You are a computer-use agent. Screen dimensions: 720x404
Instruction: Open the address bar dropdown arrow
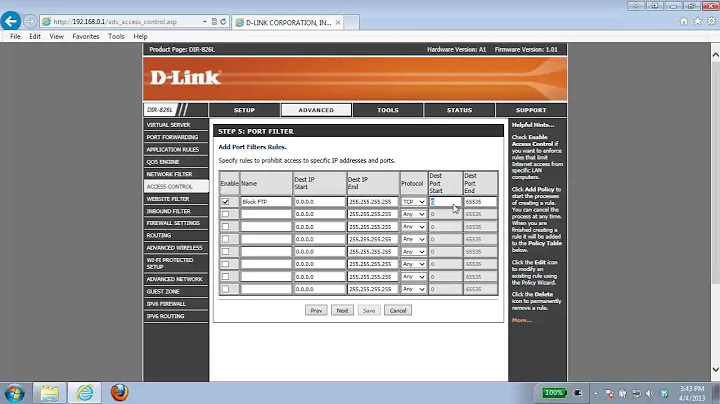[204, 22]
